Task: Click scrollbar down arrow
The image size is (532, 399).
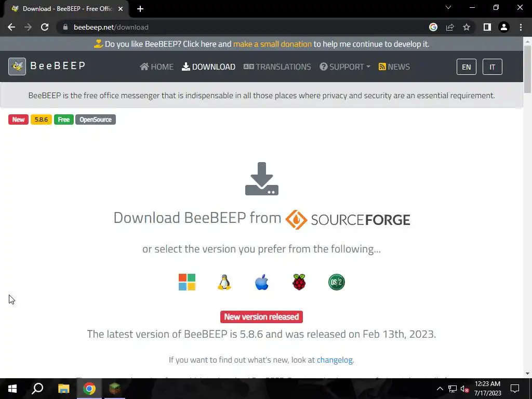Action: point(527,374)
